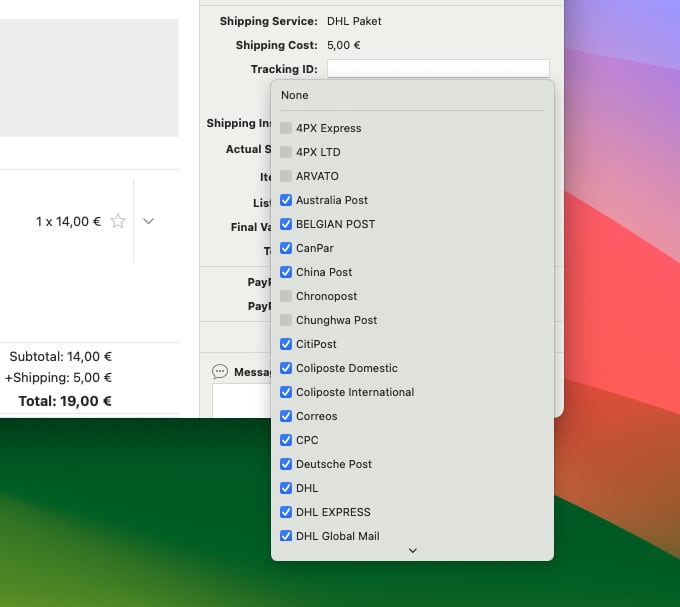Uncheck the DHL EXPRESS checkbox
The height and width of the screenshot is (607, 680).
(x=286, y=512)
